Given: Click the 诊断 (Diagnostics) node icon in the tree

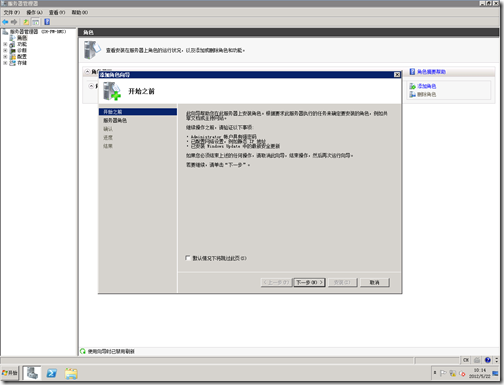Looking at the screenshot, I should 13,50.
